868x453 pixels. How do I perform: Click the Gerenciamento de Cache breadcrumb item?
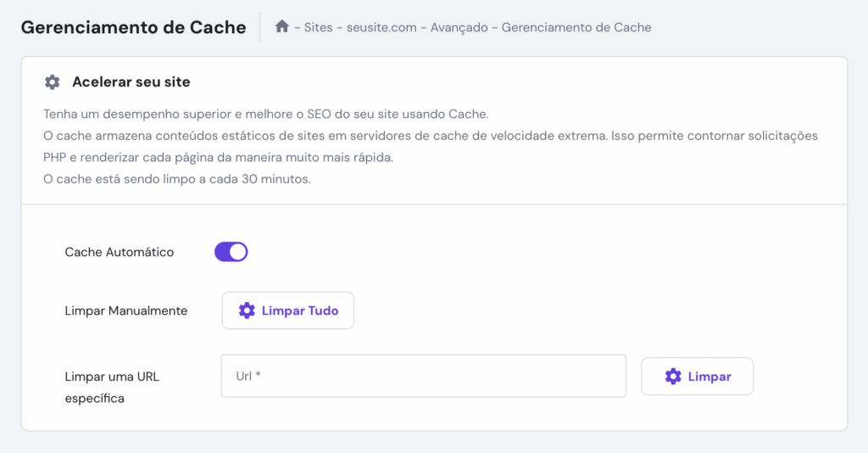tap(576, 27)
